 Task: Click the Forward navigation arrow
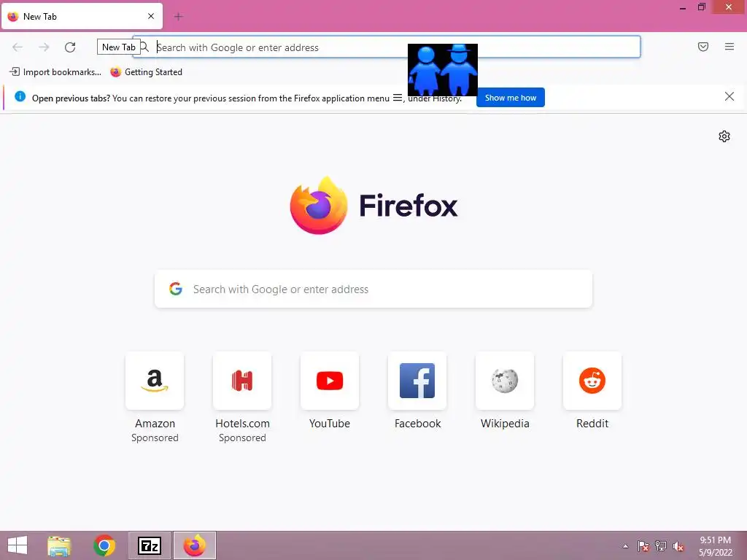(44, 47)
